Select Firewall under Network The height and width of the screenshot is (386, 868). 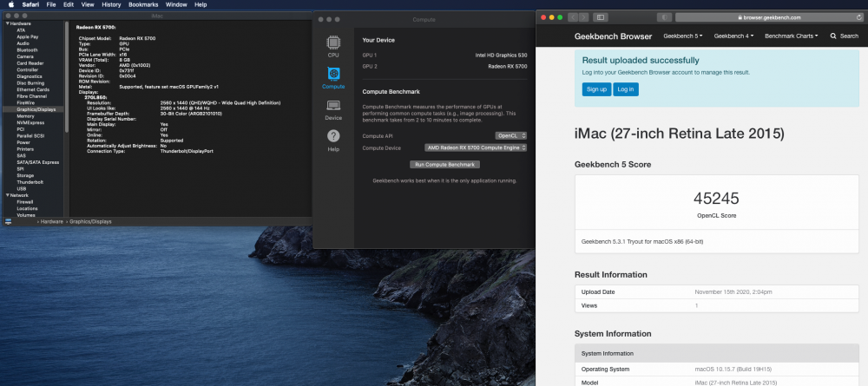tap(25, 202)
